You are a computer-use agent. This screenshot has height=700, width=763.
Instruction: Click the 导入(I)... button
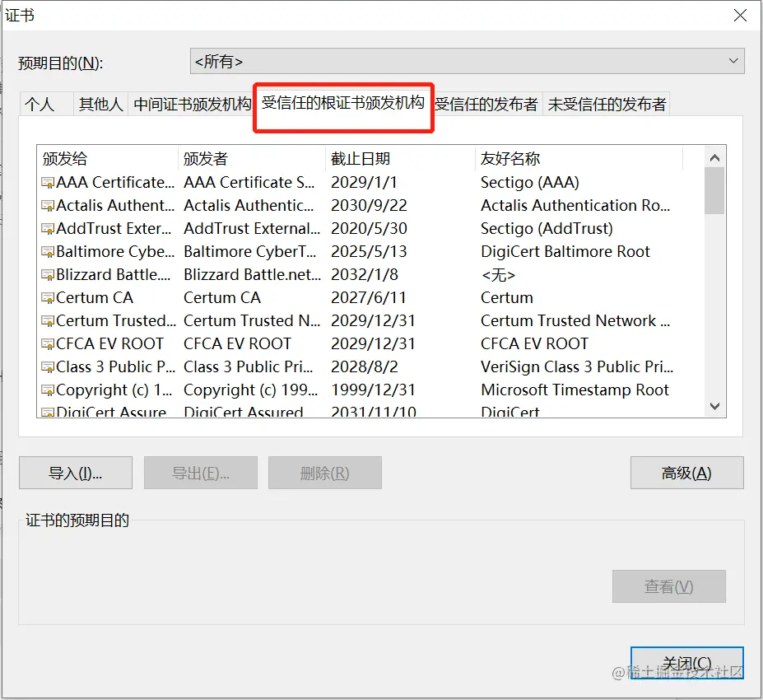76,473
